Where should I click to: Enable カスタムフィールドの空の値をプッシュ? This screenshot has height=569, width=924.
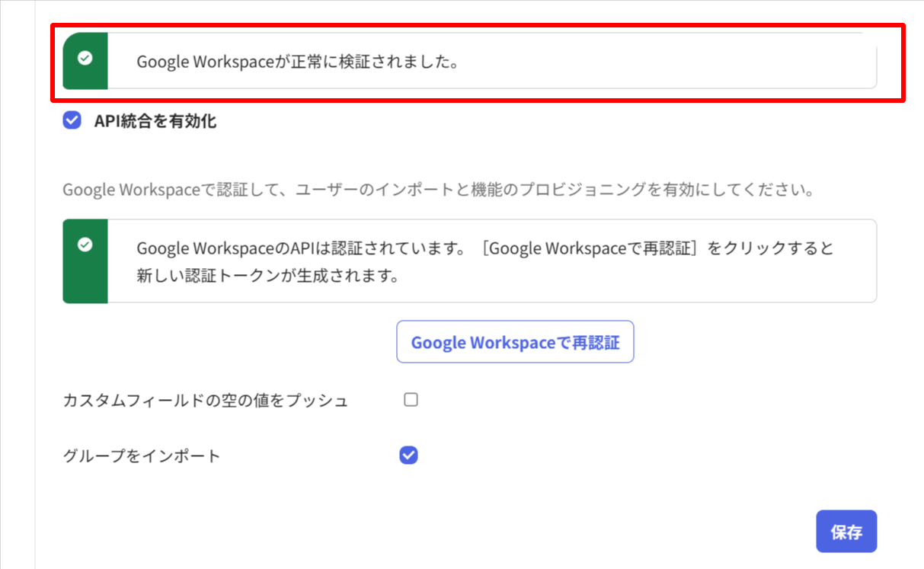(411, 398)
